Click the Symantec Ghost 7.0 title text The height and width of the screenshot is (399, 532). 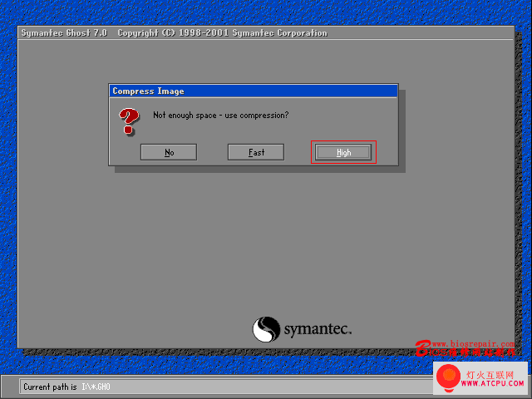click(64, 33)
